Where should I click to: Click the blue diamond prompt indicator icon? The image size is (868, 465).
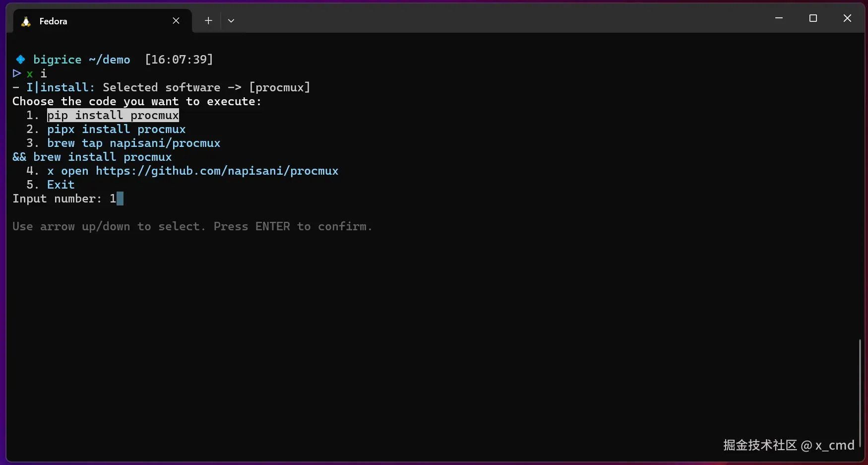[20, 59]
